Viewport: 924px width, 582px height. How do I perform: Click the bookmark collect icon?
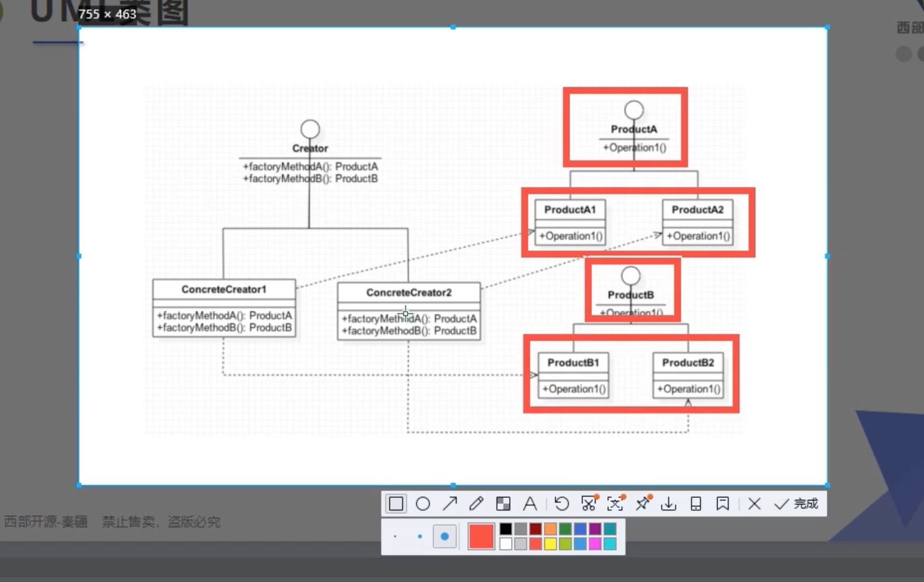[723, 504]
